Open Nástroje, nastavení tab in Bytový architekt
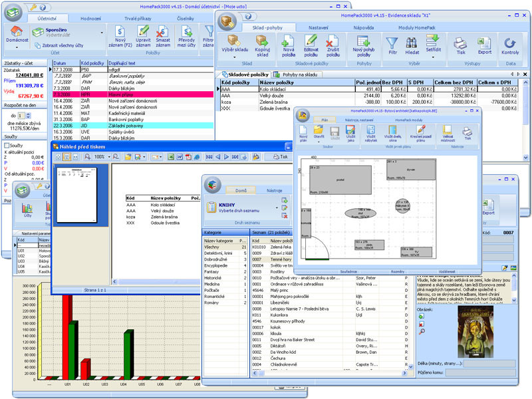This screenshot has height=399, width=532. pyautogui.click(x=359, y=120)
